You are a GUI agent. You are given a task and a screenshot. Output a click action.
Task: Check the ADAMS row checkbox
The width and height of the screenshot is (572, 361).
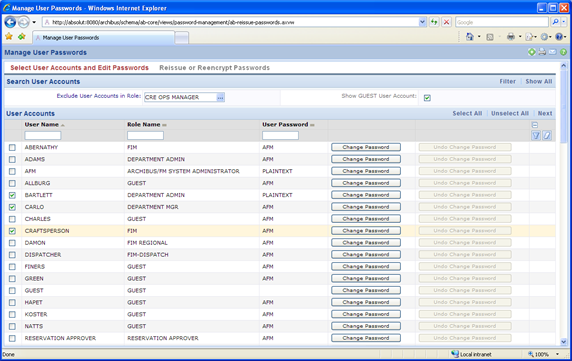pyautogui.click(x=12, y=159)
